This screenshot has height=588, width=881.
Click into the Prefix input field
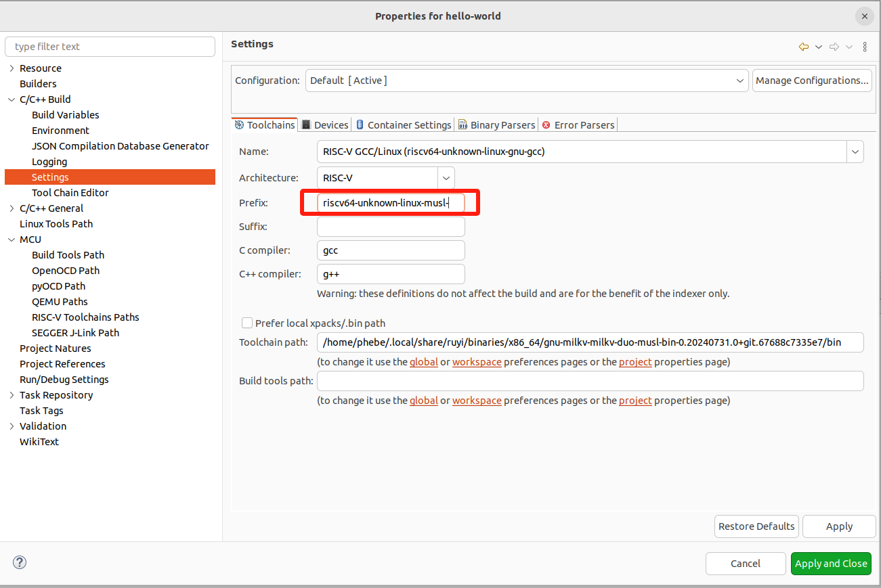click(391, 203)
